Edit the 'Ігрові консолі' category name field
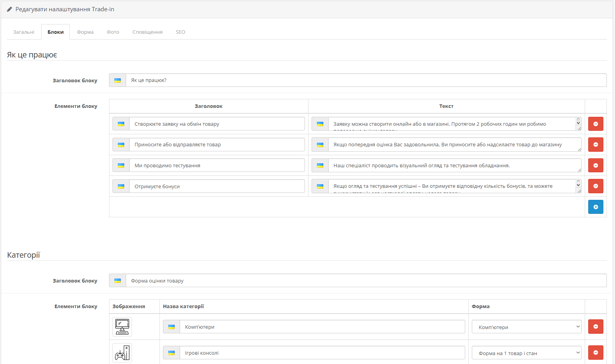Viewport: 615px width, 364px height. tap(322, 353)
